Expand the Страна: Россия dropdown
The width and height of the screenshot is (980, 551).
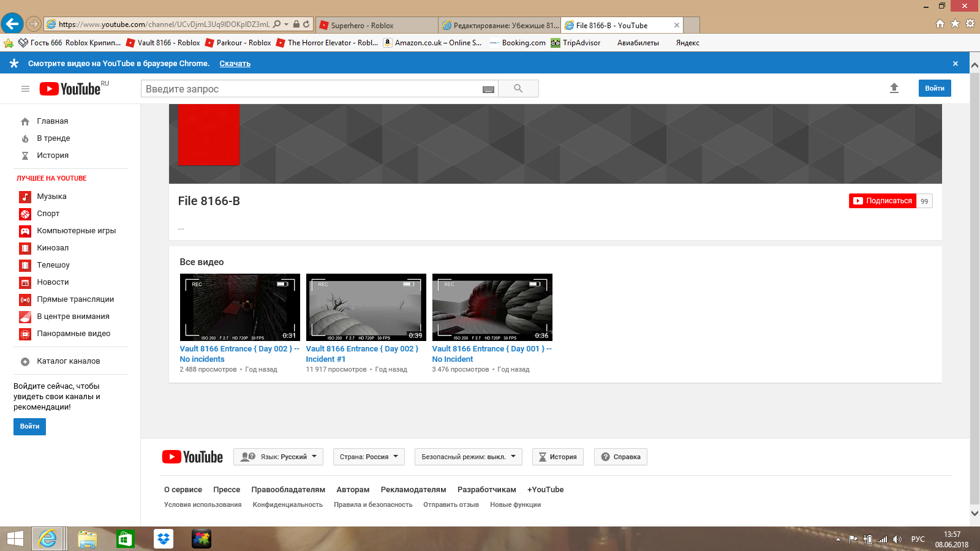click(369, 457)
